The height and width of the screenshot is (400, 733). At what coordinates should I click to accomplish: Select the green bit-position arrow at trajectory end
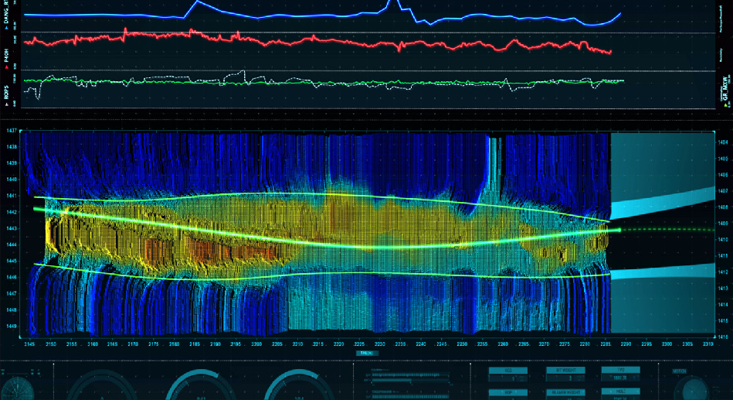tap(618, 230)
